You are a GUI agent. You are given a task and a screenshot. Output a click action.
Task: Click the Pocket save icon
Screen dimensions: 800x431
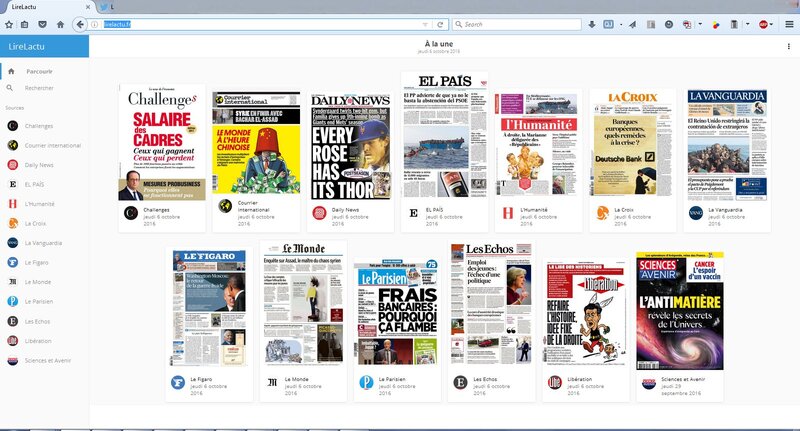42,24
